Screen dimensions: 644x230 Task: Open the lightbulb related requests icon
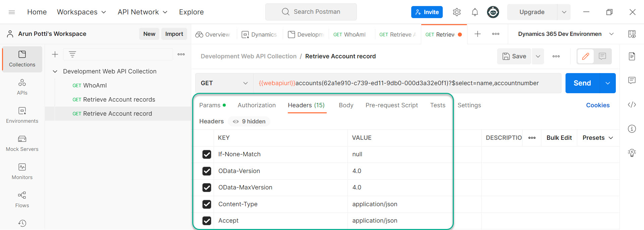pyautogui.click(x=632, y=153)
